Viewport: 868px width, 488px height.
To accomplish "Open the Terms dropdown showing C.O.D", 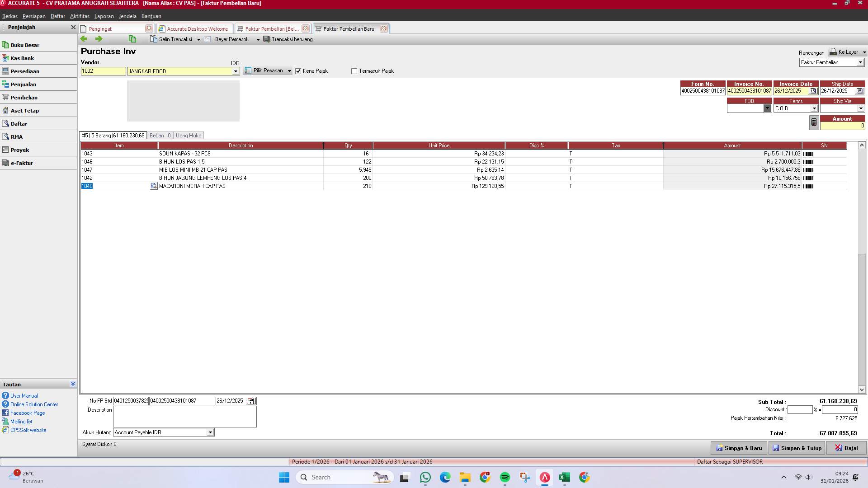I will point(815,108).
